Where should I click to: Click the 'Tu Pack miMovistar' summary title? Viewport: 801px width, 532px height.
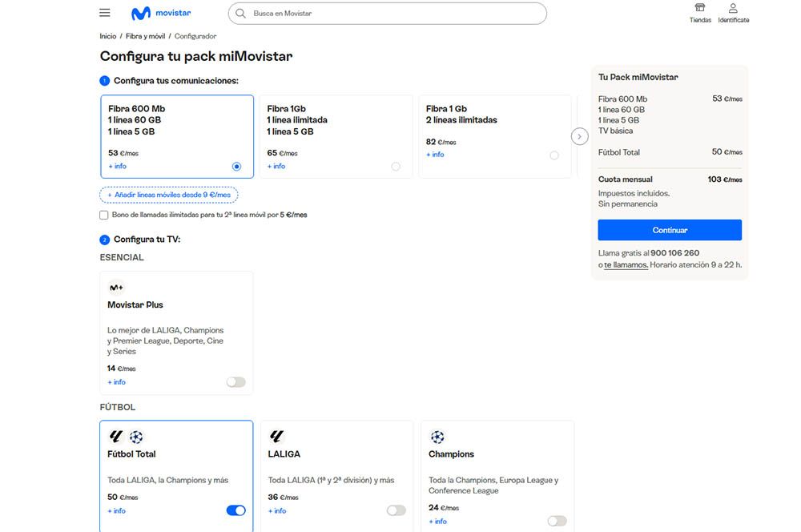[638, 77]
